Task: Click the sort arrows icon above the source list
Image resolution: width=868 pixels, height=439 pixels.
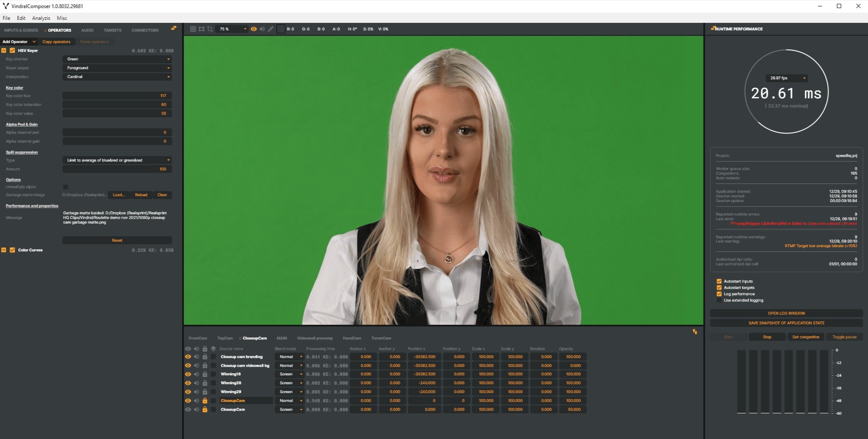Action: (x=694, y=331)
